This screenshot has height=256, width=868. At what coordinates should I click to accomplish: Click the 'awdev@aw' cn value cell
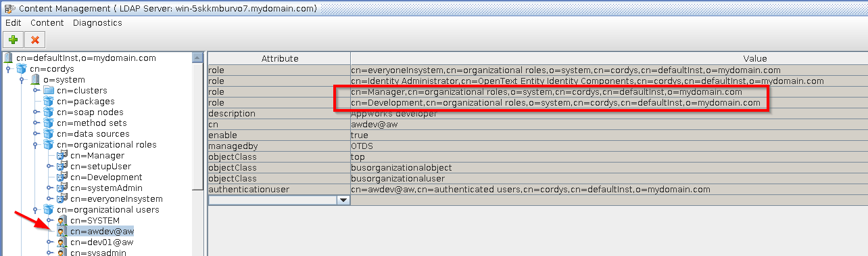click(609, 125)
